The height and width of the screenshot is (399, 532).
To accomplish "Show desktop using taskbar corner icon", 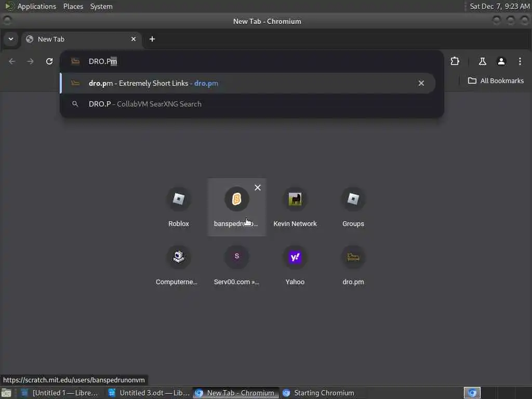I will 6,393.
